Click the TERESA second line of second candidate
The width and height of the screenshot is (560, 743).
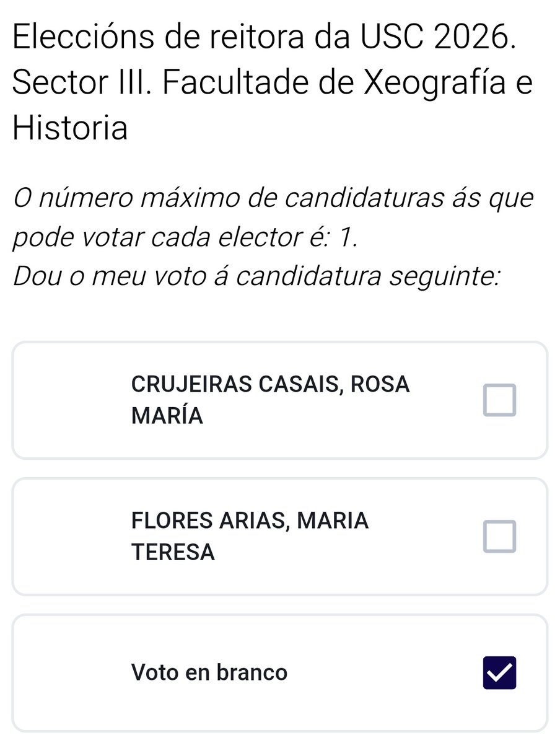(173, 552)
